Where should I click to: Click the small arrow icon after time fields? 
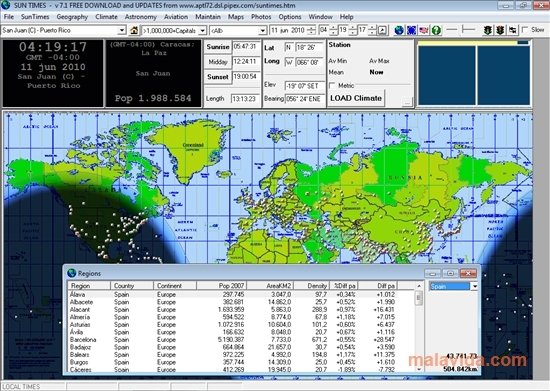(x=383, y=31)
